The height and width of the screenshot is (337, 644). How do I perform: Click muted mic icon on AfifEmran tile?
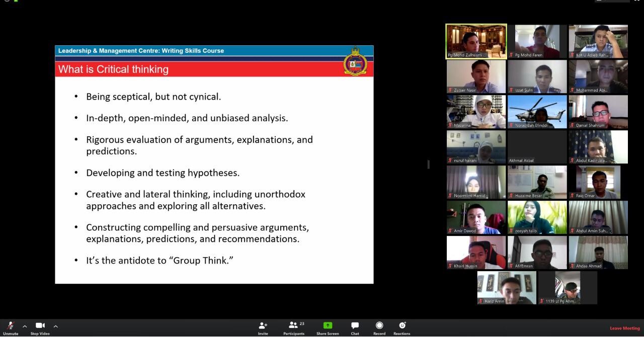click(x=511, y=266)
